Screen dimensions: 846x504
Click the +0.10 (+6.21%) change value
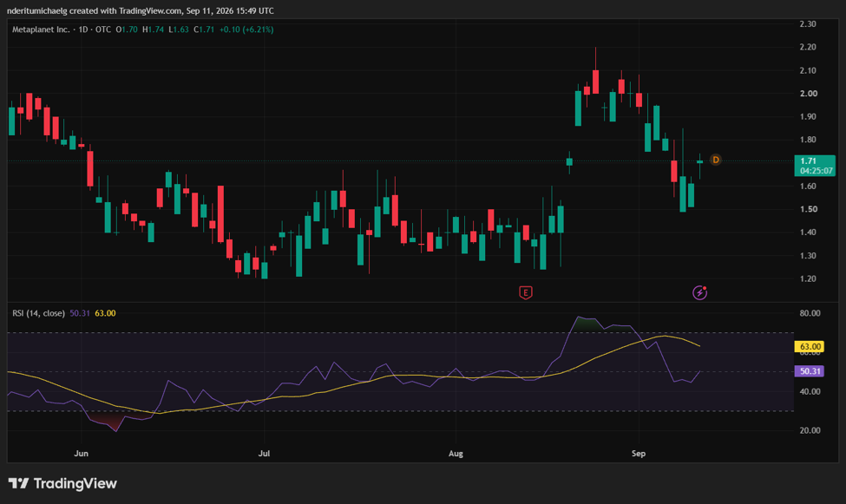click(x=246, y=29)
